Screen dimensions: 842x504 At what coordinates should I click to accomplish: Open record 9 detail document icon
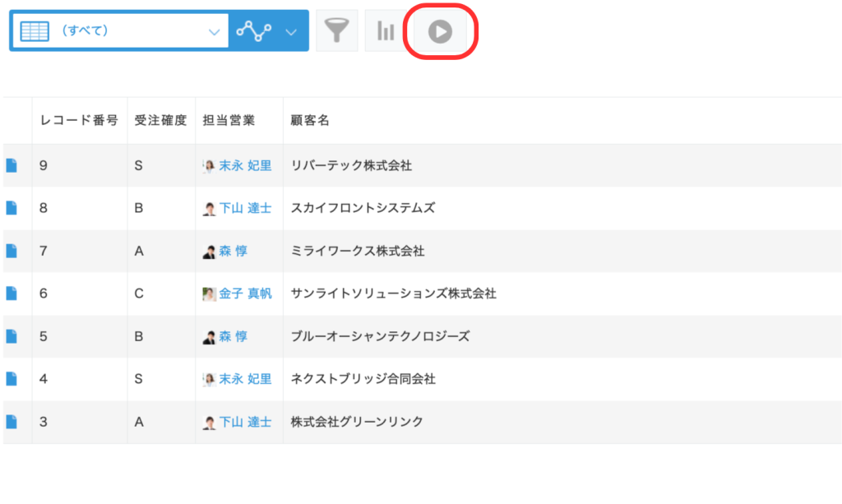12,165
